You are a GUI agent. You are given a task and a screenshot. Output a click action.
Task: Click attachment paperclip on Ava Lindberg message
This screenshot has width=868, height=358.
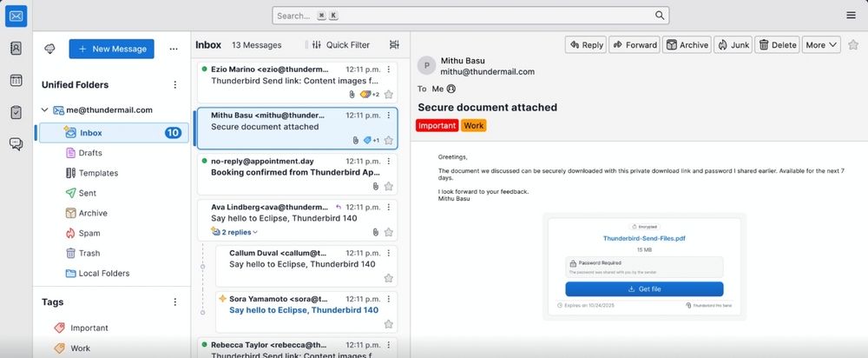(375, 232)
